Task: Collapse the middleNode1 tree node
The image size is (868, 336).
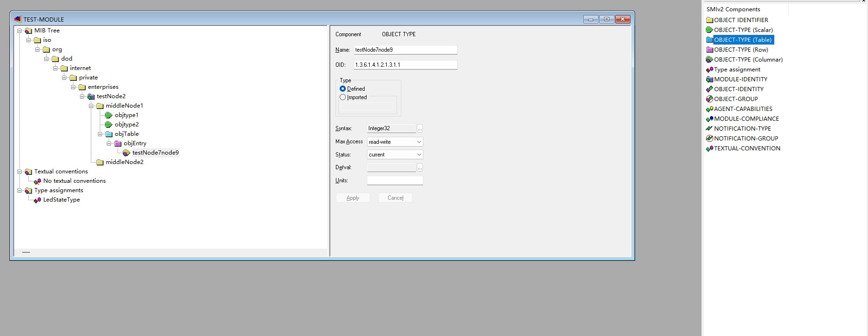Action: click(91, 106)
